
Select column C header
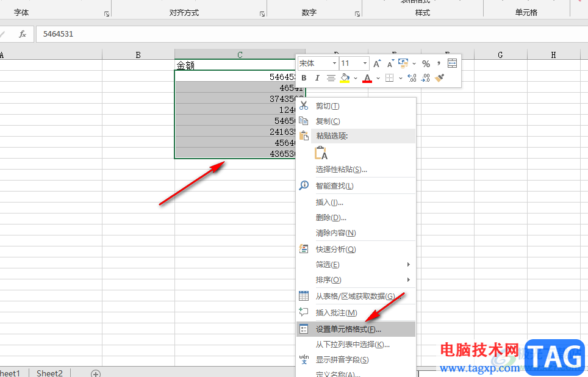point(240,55)
